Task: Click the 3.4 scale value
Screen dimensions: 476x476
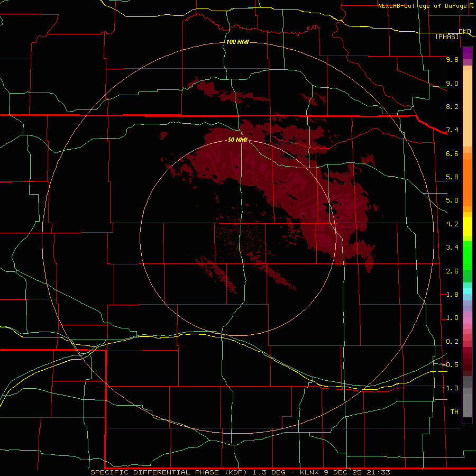Action: [452, 248]
